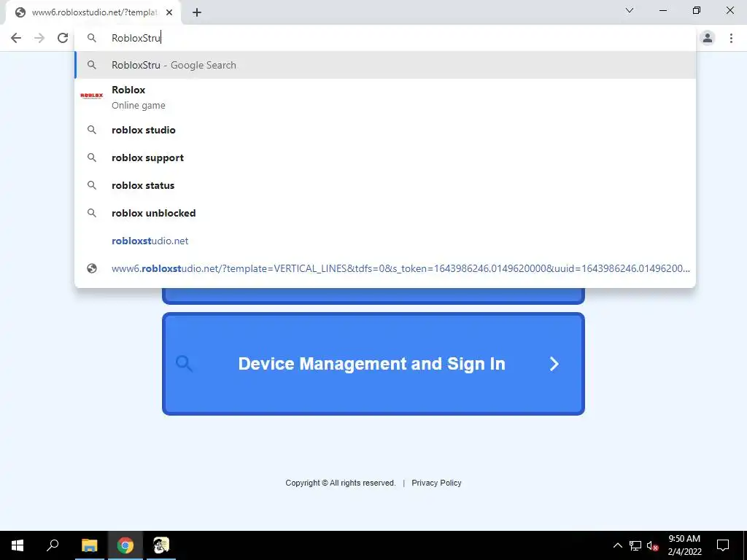Screen dimensions: 747x560
Task: Open Privacy Policy link
Action: point(436,483)
